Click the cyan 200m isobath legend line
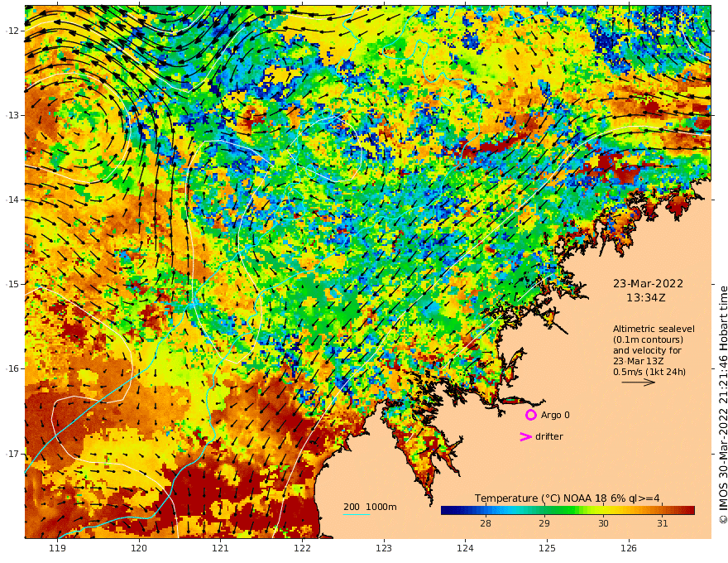This screenshot has width=728, height=563. [357, 514]
